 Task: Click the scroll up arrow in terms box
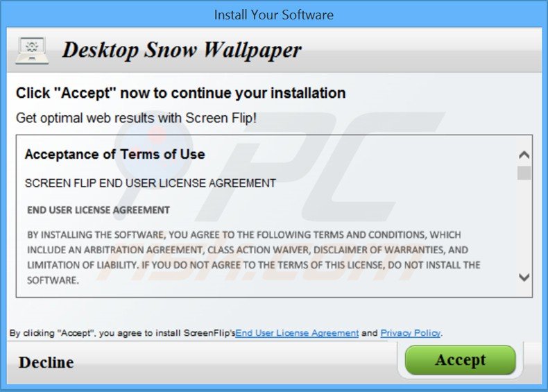(x=524, y=155)
